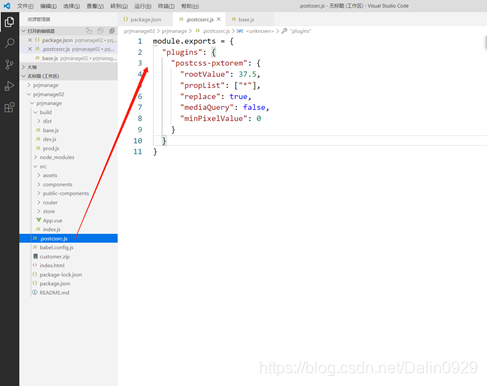This screenshot has height=386, width=487.
Task: Expand the router folder
Action: click(x=39, y=202)
